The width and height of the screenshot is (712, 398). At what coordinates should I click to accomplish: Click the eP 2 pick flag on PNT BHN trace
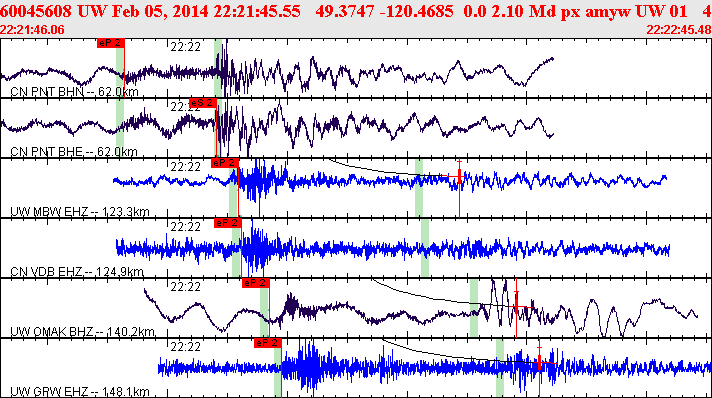point(110,43)
